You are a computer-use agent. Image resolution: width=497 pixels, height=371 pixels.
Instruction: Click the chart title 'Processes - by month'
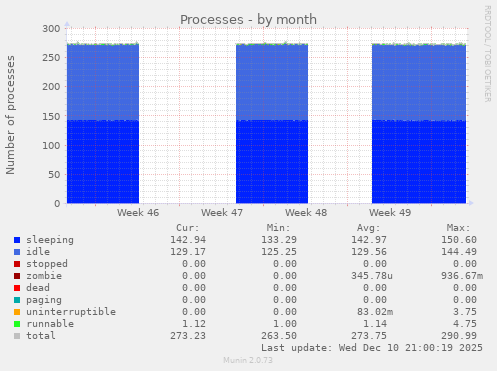[x=248, y=20]
